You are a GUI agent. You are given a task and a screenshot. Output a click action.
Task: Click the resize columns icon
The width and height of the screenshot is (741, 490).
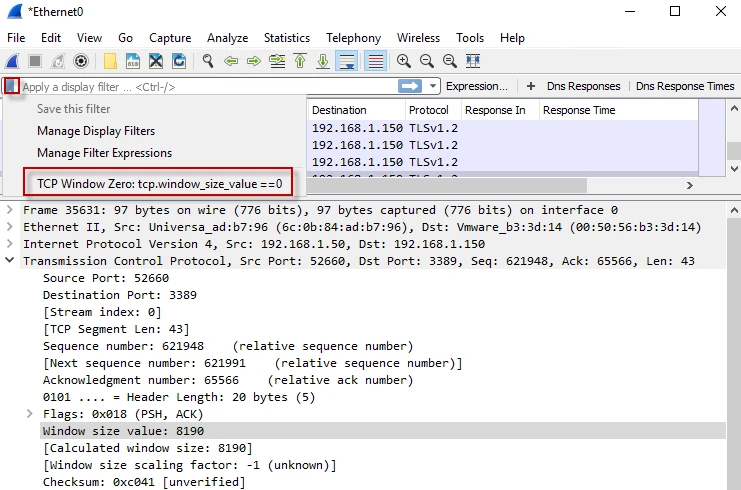click(x=473, y=61)
